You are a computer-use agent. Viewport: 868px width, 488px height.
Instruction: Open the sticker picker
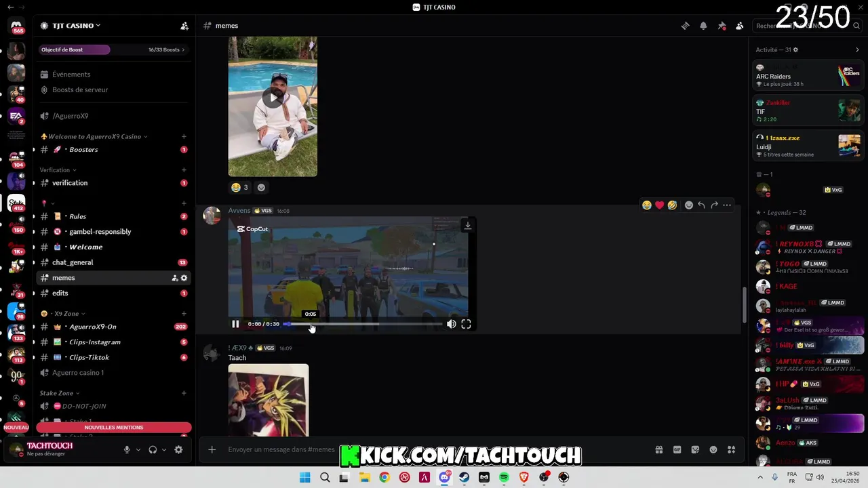[x=695, y=449]
